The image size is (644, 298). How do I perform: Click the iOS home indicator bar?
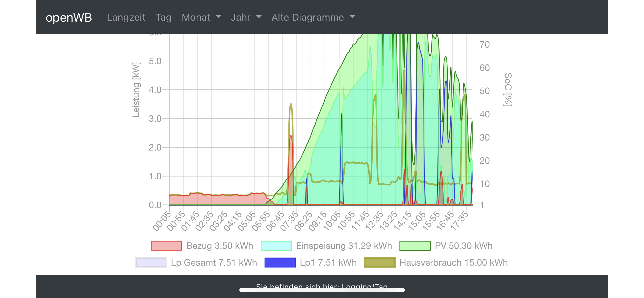point(322,290)
